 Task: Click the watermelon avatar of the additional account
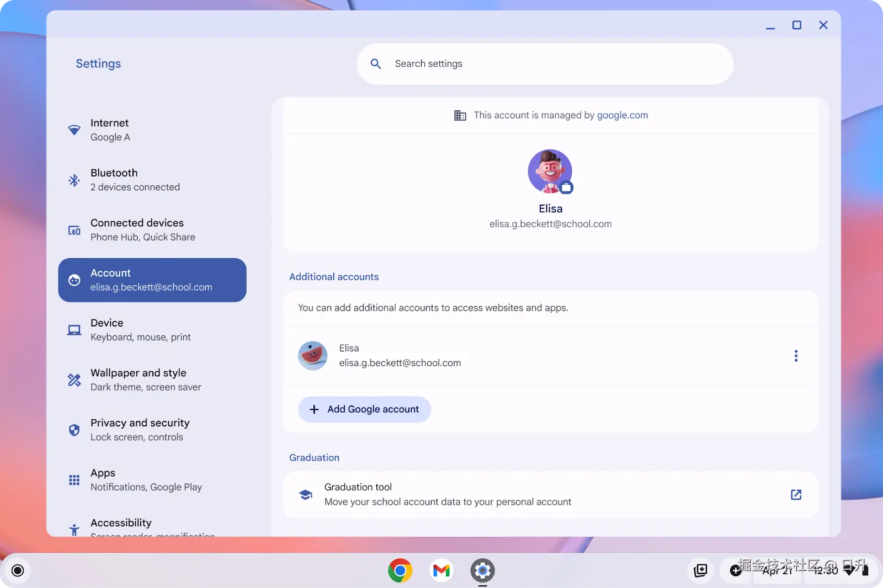coord(312,356)
